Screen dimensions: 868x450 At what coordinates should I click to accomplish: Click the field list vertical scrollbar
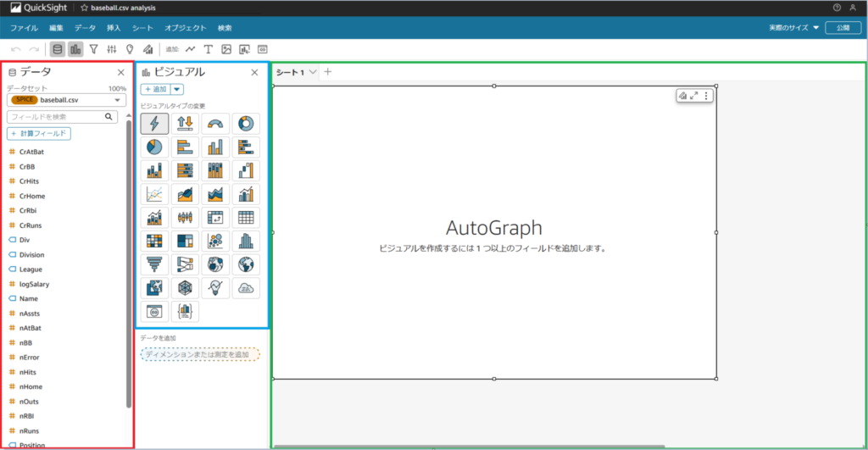click(x=129, y=263)
